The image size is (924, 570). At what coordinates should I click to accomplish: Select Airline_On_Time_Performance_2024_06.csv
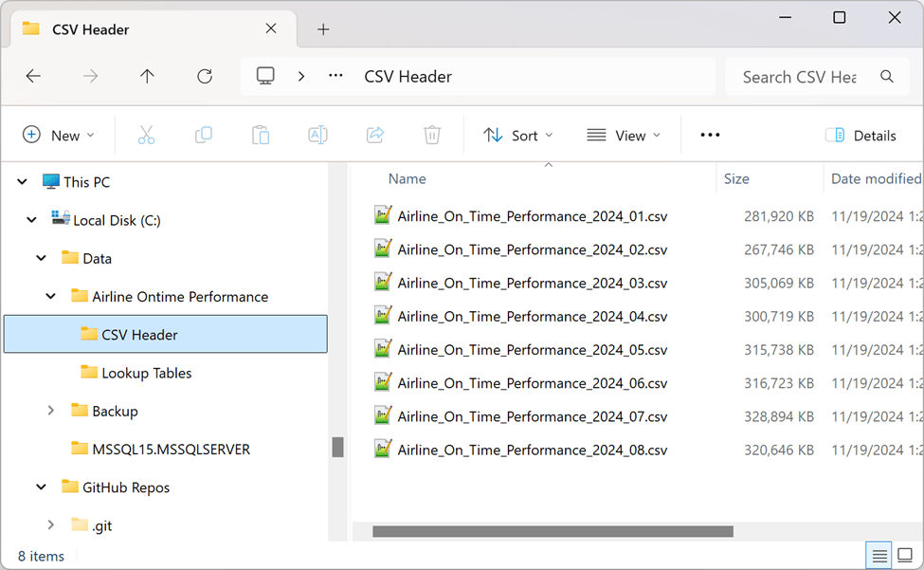[532, 383]
